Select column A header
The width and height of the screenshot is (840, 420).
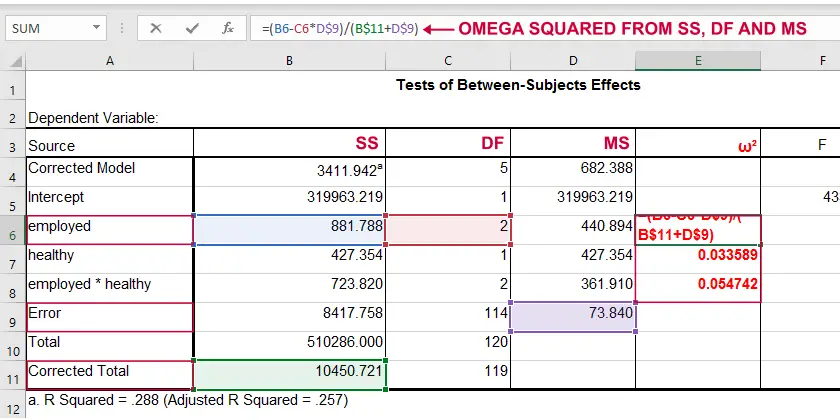[x=110, y=61]
